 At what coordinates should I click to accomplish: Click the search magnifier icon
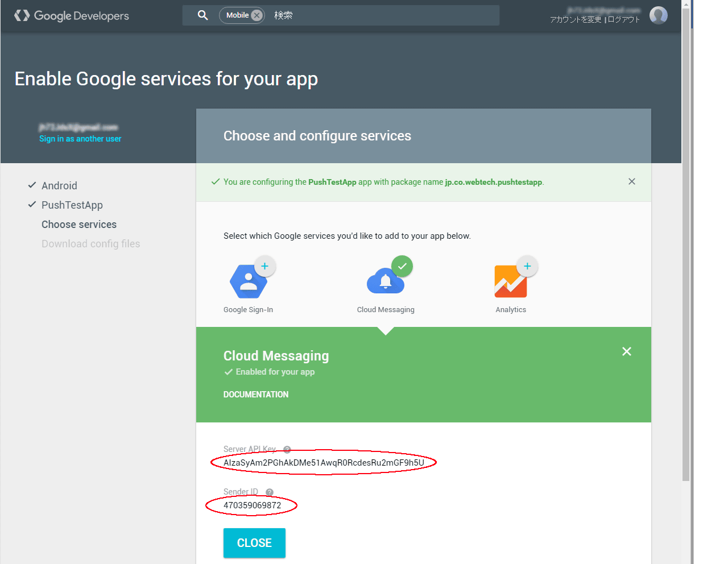click(x=202, y=15)
